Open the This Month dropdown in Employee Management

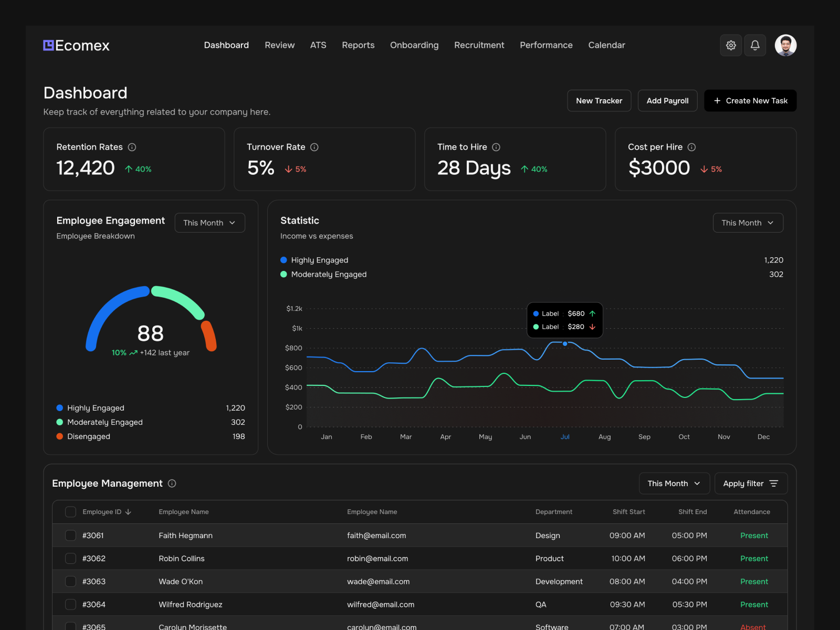[674, 484]
